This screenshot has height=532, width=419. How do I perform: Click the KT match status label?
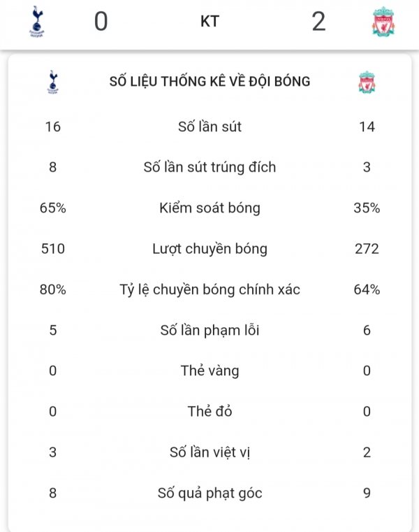pyautogui.click(x=209, y=22)
